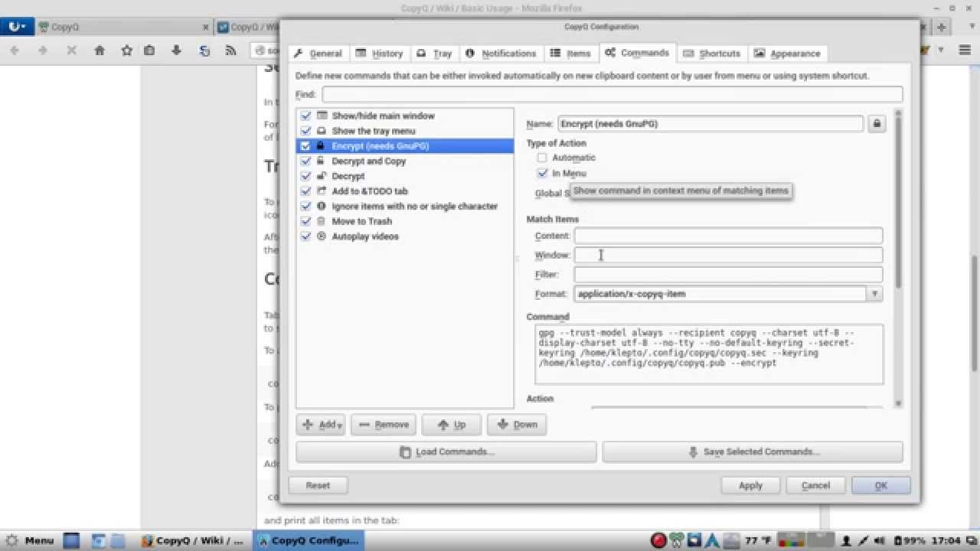
Task: Click Load Commands...
Action: [x=446, y=452]
